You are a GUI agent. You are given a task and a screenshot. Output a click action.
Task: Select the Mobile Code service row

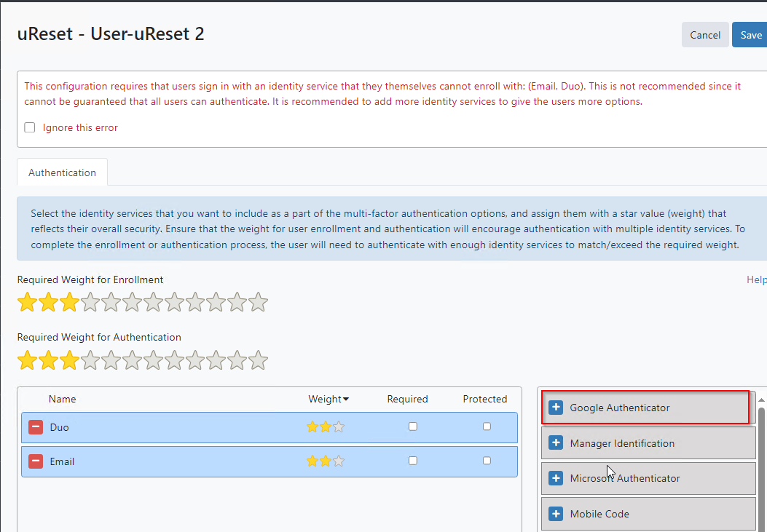[648, 514]
